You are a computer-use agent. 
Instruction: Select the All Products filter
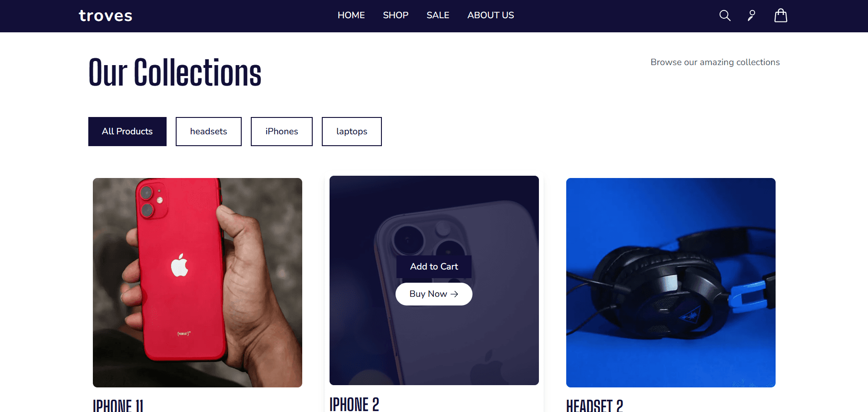[127, 132]
